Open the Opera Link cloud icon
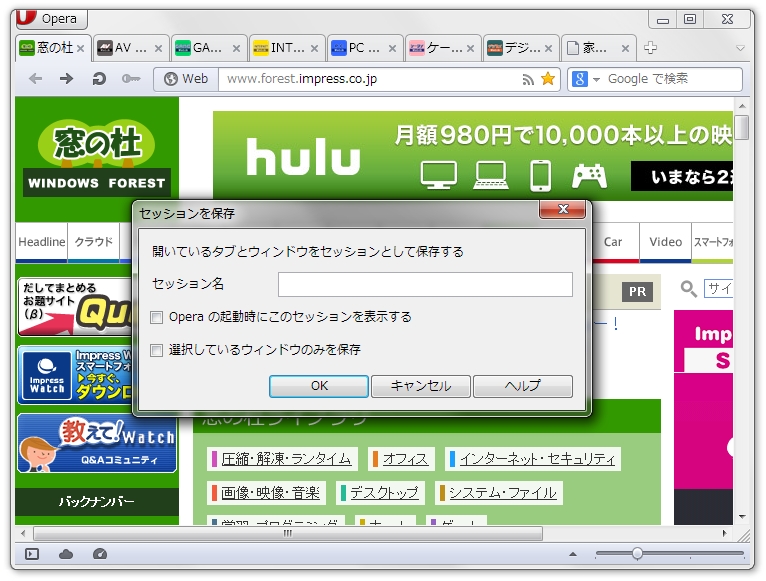This screenshot has height=581, width=766. pos(66,554)
